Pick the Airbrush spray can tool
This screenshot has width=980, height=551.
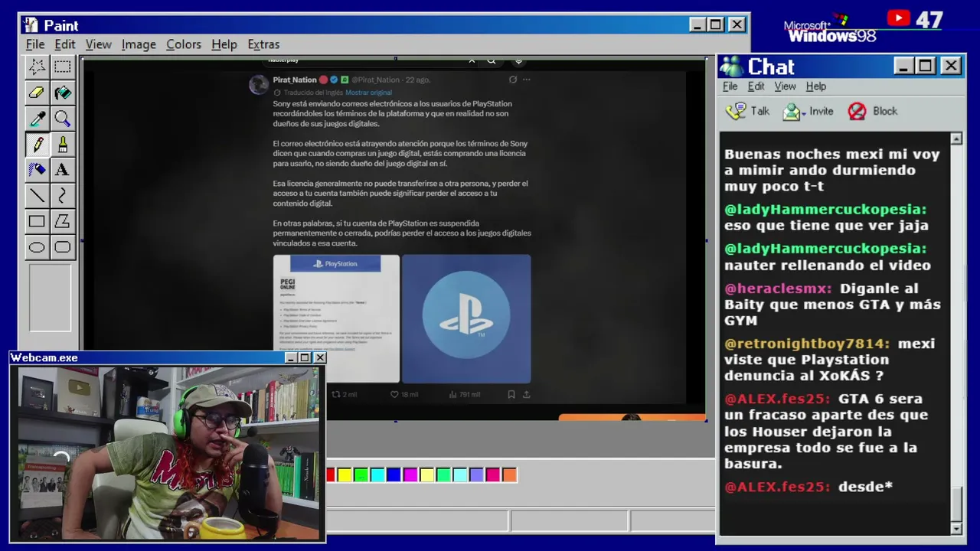click(x=37, y=170)
